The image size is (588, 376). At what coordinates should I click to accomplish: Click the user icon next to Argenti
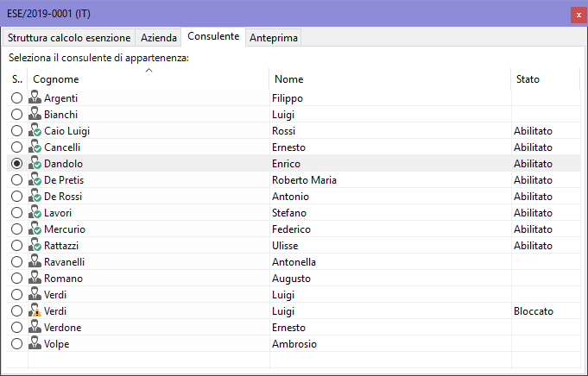[x=35, y=98]
